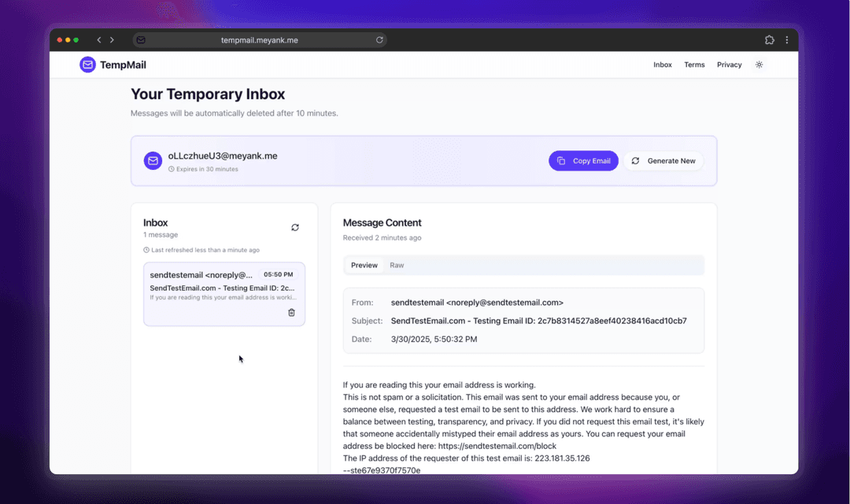Screen dimensions: 850x504
Task: Click the message time 05:50 PM
Action: point(278,274)
